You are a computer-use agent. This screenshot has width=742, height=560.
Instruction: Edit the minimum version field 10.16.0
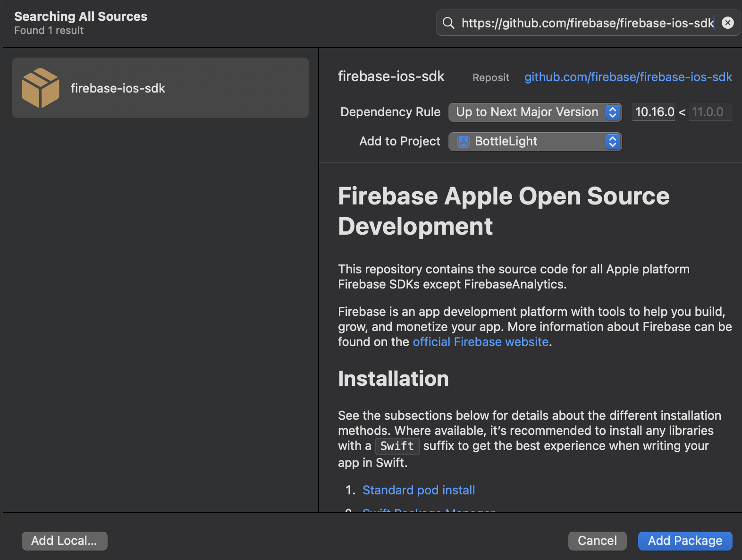pyautogui.click(x=654, y=112)
